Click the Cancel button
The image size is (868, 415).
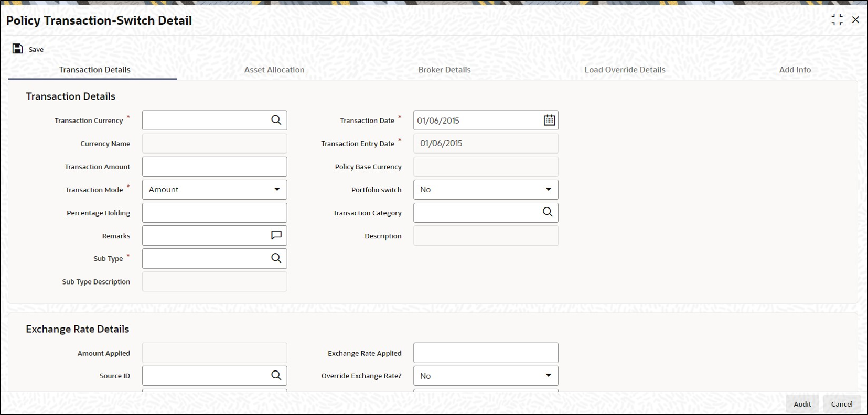pyautogui.click(x=842, y=404)
